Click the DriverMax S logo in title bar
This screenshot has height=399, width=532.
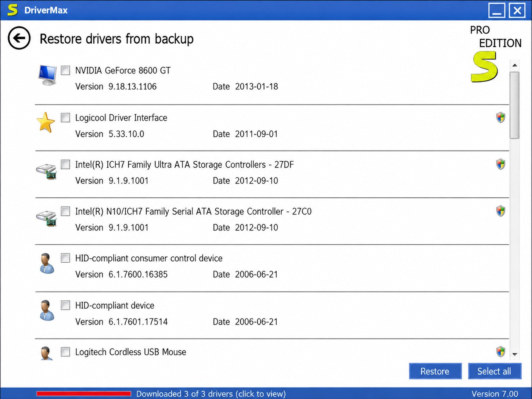tap(12, 10)
